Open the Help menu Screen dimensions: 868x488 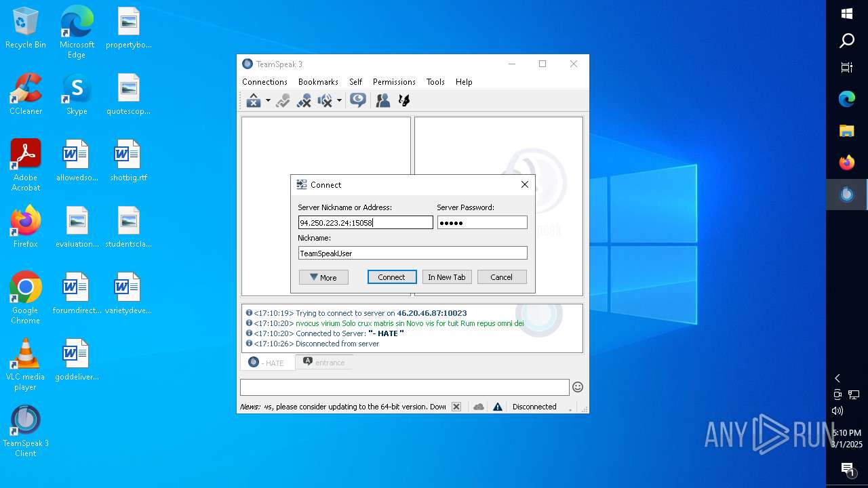(464, 82)
